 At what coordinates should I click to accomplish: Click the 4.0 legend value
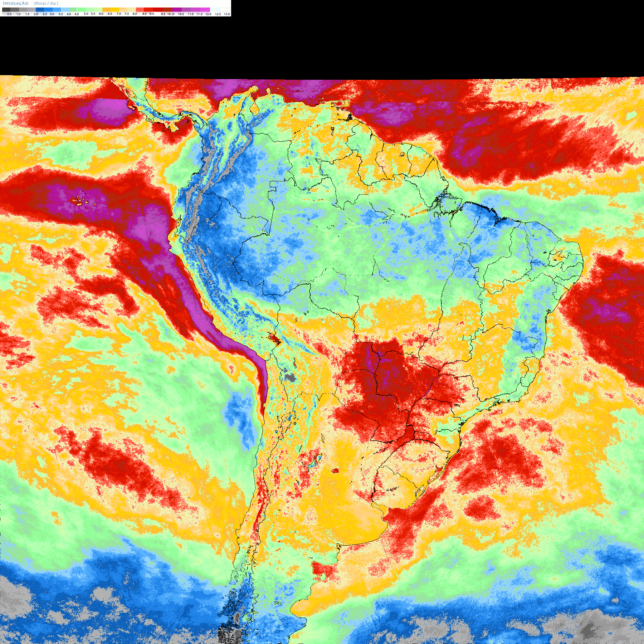(69, 14)
